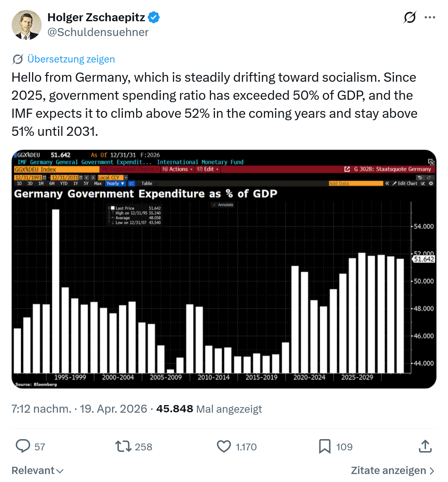Screen dimensions: 448x482
Task: Open the share upload icon
Action: pos(425,446)
